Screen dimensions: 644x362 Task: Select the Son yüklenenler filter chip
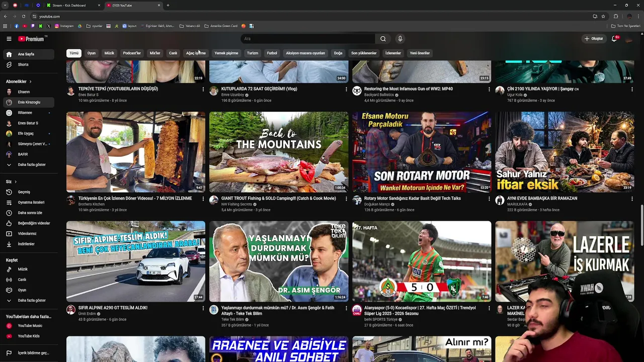click(364, 53)
